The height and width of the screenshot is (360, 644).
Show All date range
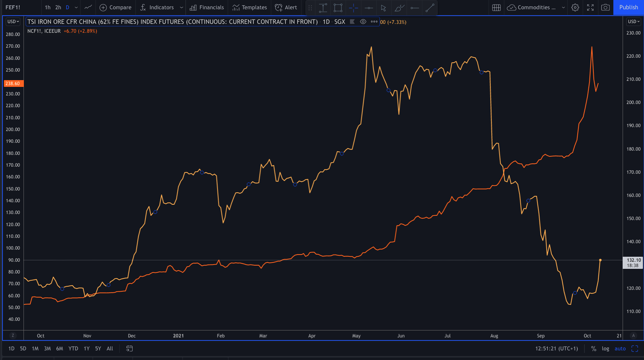click(110, 349)
